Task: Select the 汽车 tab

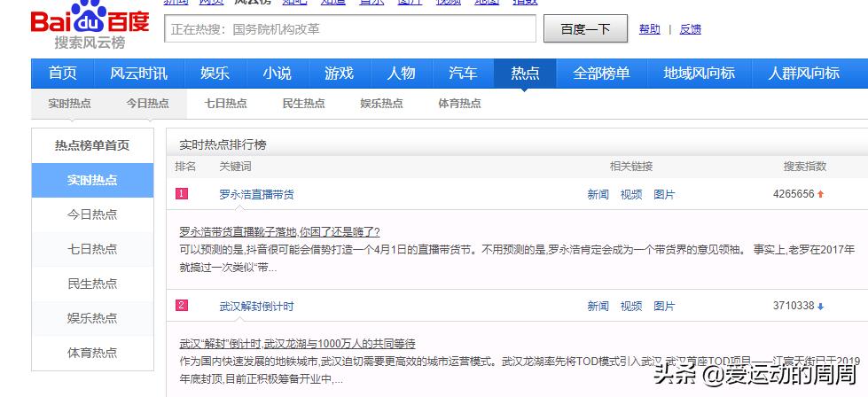Action: [463, 73]
